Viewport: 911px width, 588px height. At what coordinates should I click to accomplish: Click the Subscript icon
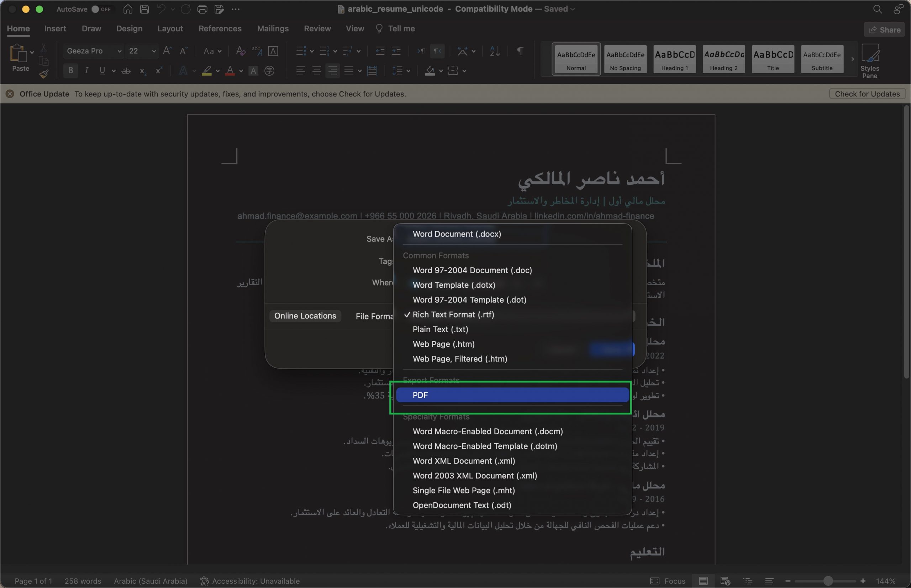click(143, 71)
